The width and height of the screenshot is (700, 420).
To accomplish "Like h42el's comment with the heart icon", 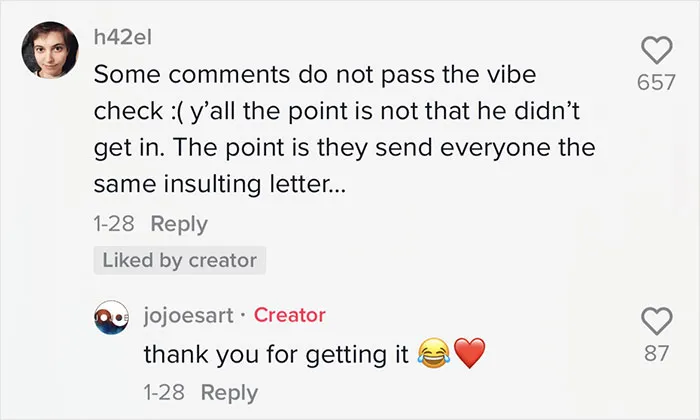I will pyautogui.click(x=657, y=50).
